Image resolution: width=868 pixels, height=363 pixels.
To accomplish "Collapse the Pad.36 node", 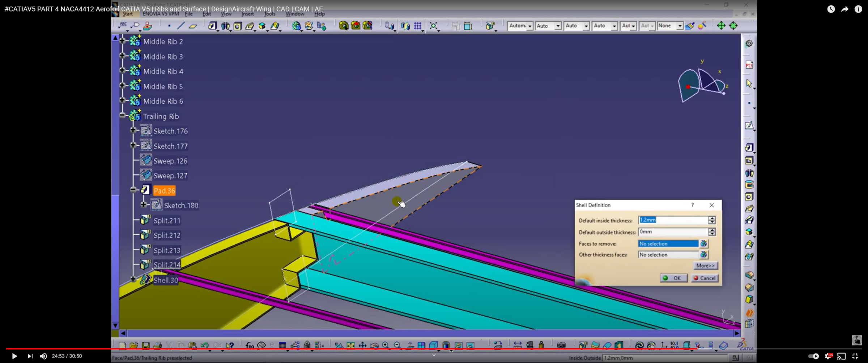I will coord(133,190).
